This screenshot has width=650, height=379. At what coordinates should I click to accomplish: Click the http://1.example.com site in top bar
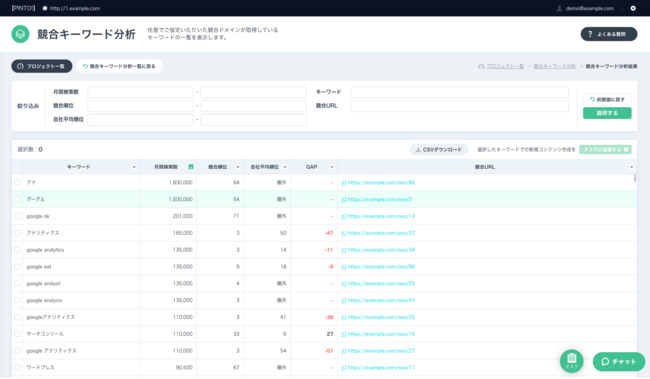click(x=75, y=8)
